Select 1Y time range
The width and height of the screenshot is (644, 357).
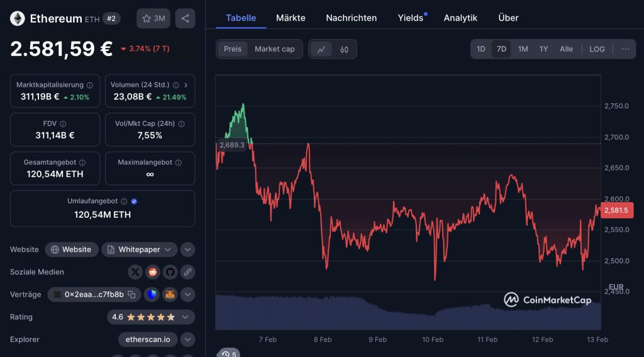(x=544, y=49)
